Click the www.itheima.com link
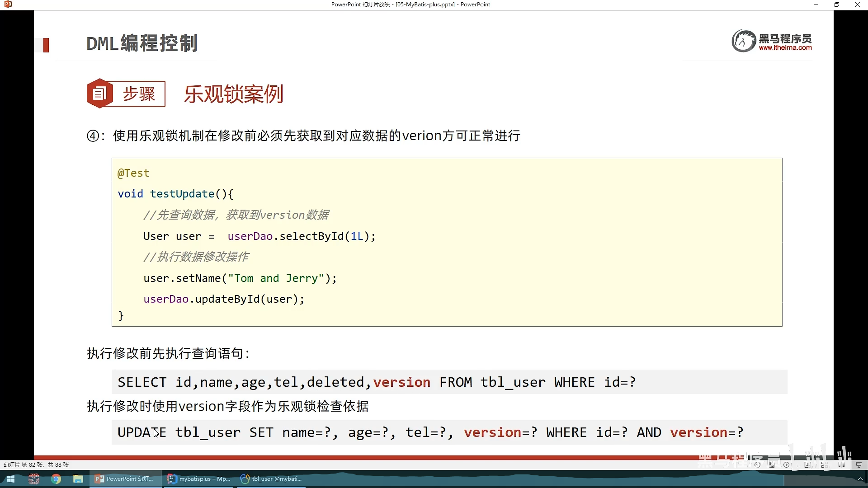The image size is (868, 488). [x=785, y=47]
